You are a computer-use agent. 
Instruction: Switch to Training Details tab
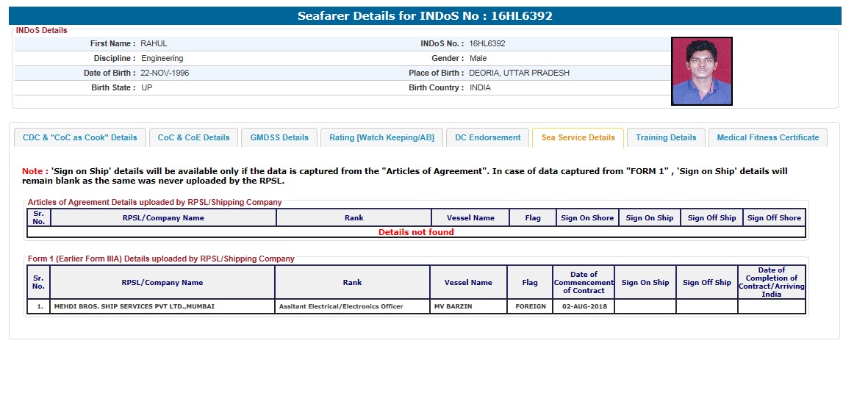click(665, 137)
